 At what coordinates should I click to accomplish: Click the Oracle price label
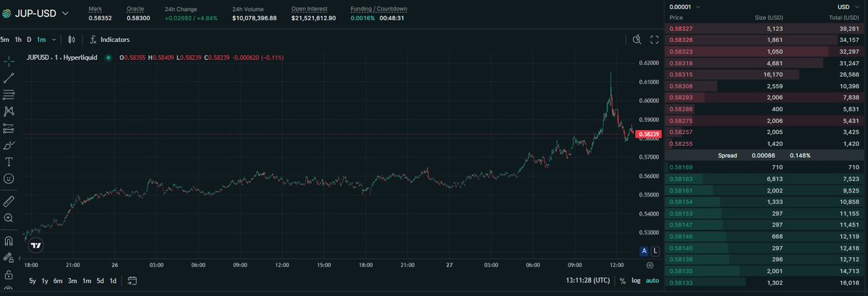[x=135, y=9]
